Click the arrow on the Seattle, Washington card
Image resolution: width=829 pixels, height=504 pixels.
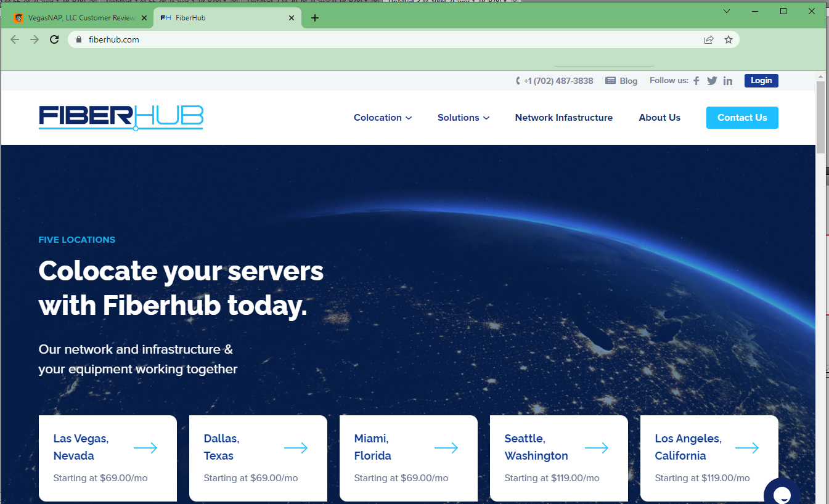click(597, 448)
